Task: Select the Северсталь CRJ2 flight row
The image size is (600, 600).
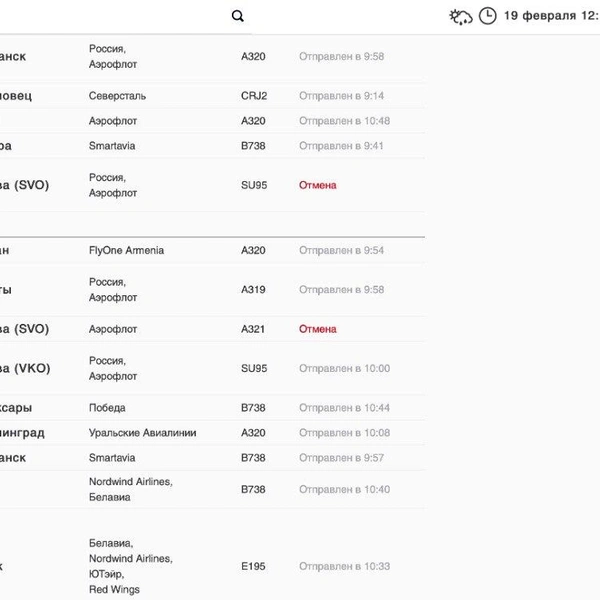Action: click(117, 96)
